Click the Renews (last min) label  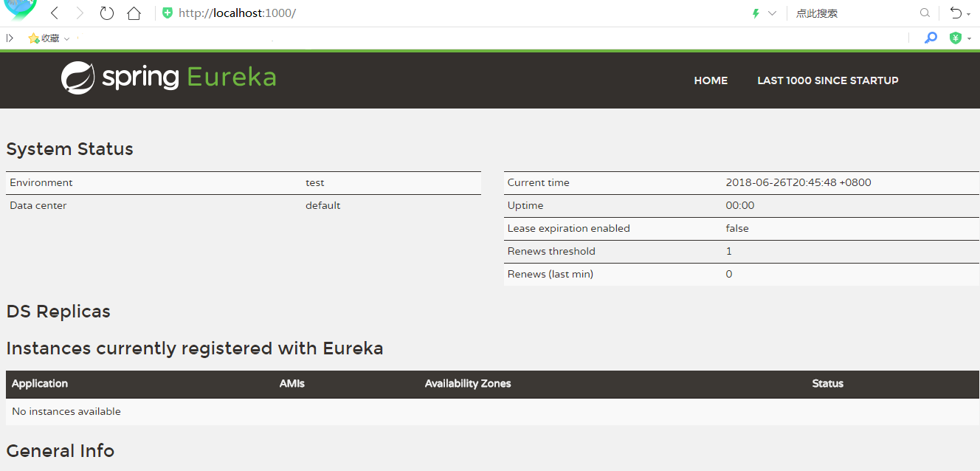551,274
